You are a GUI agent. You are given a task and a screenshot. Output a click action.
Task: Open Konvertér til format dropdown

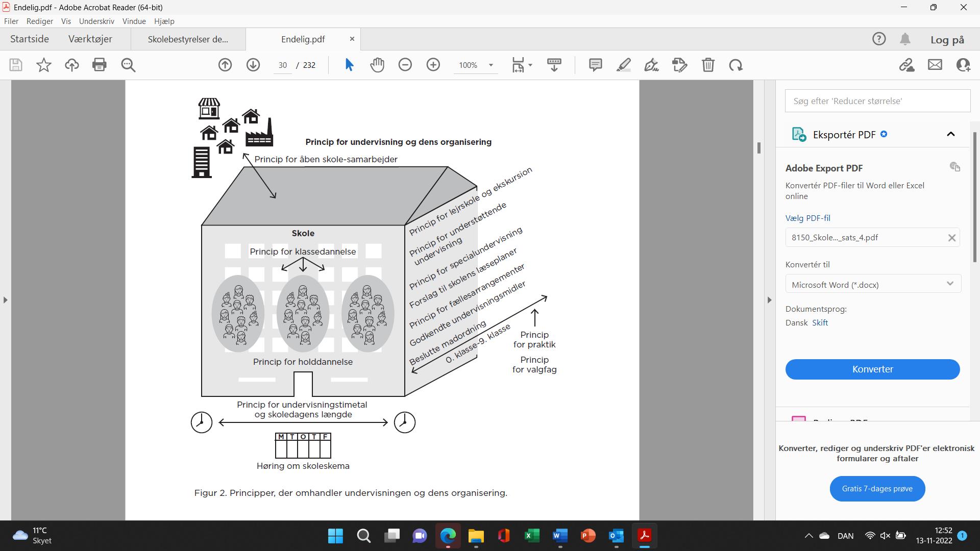click(873, 284)
